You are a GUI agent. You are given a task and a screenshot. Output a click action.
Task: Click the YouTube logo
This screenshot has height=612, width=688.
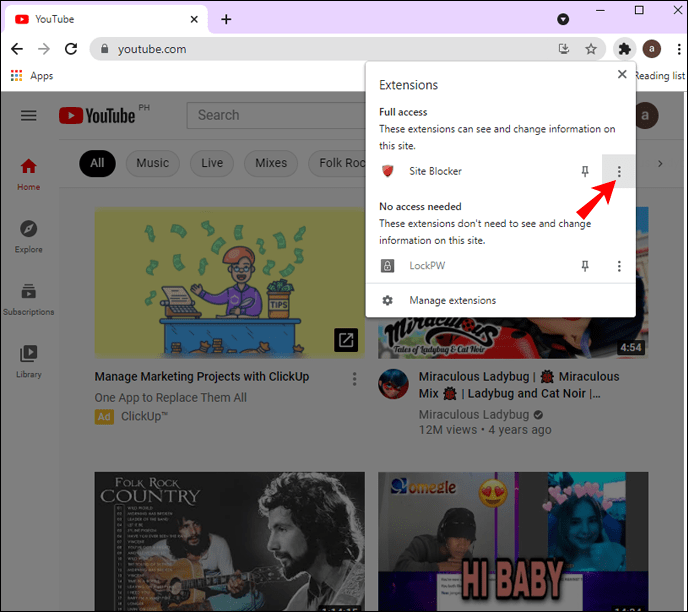[x=97, y=116]
